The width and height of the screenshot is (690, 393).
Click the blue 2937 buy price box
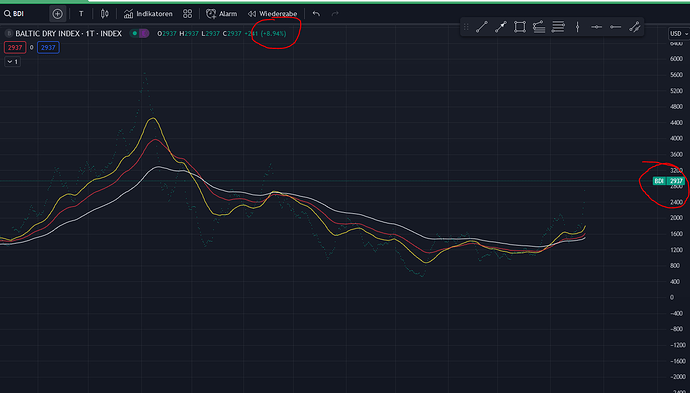point(48,48)
